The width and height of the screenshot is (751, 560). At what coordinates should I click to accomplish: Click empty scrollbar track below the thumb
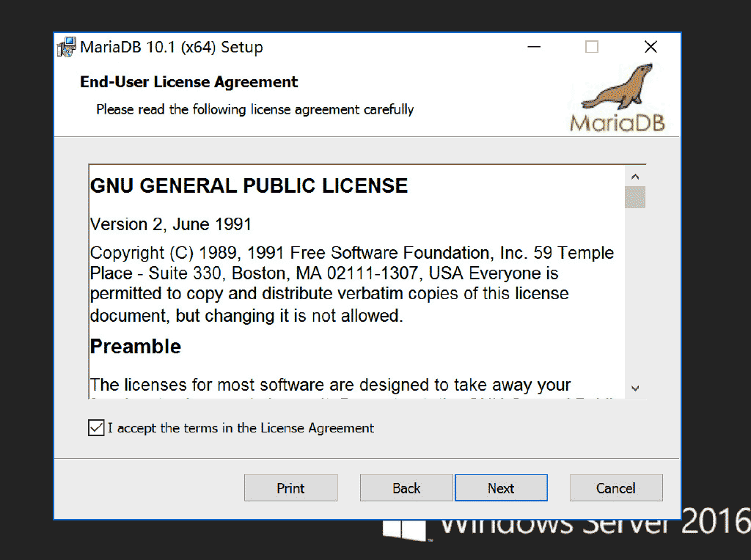pos(635,293)
